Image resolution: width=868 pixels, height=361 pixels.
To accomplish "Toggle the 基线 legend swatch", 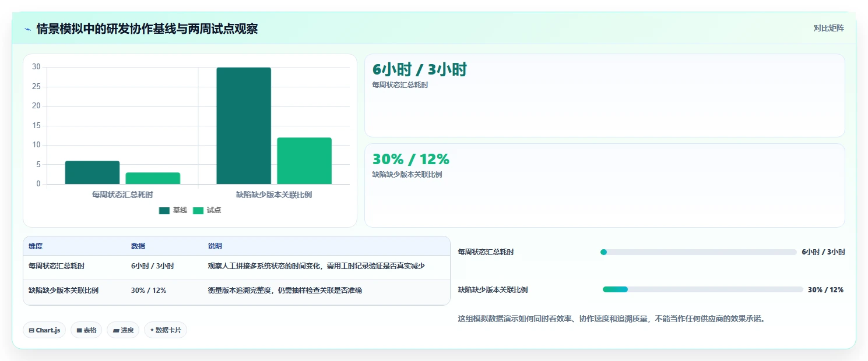I will 164,210.
